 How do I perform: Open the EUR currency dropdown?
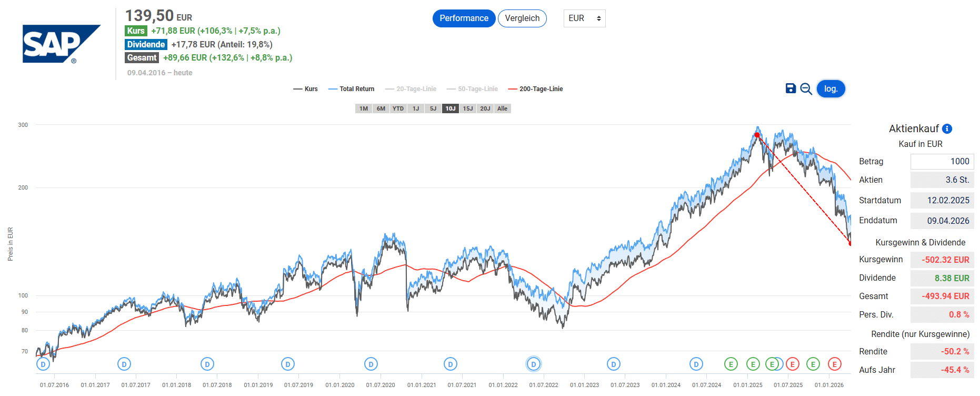click(584, 18)
